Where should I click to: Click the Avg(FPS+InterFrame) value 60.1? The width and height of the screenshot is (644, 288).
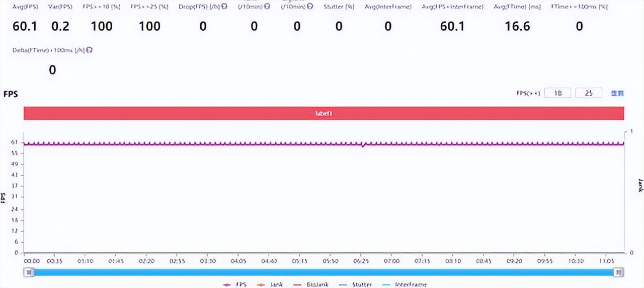[452, 27]
